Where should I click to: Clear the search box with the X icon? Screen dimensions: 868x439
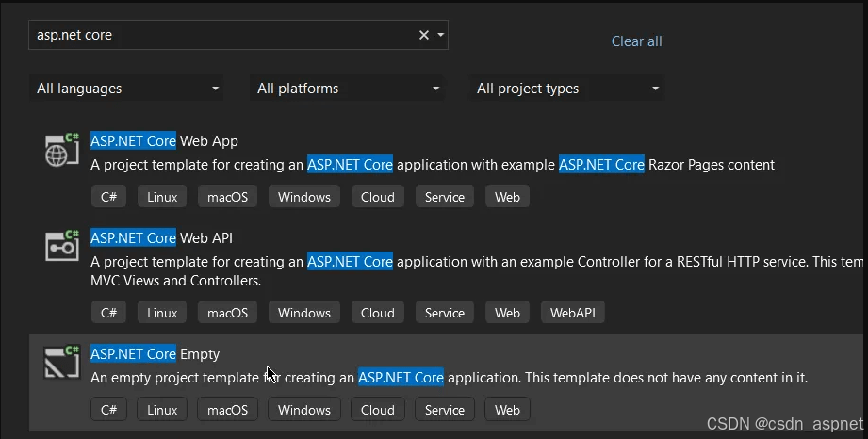pos(424,35)
